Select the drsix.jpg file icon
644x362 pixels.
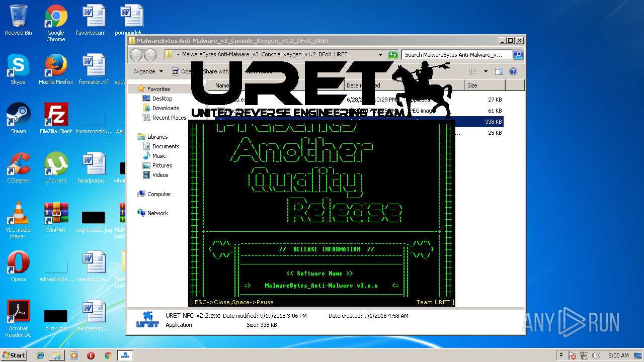[56, 320]
